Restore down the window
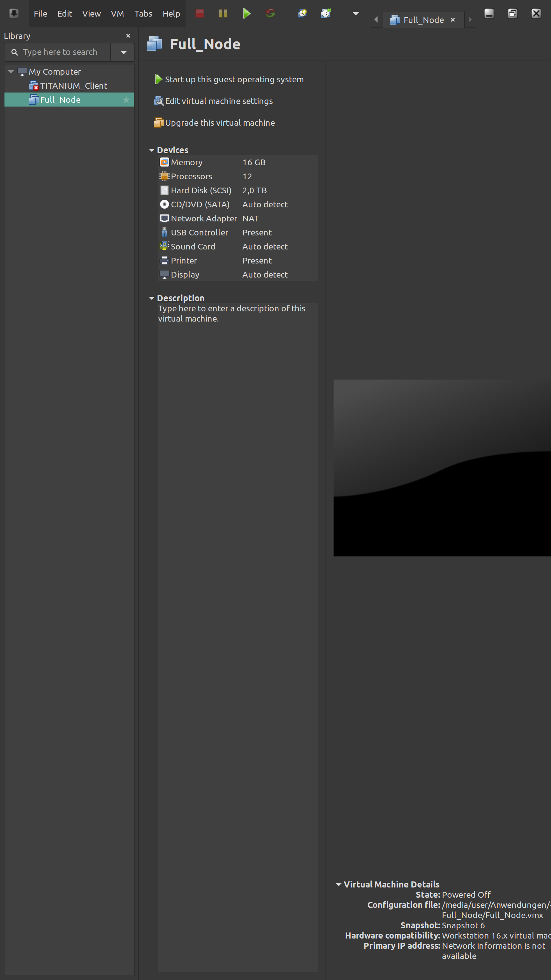551x980 pixels. click(x=513, y=14)
